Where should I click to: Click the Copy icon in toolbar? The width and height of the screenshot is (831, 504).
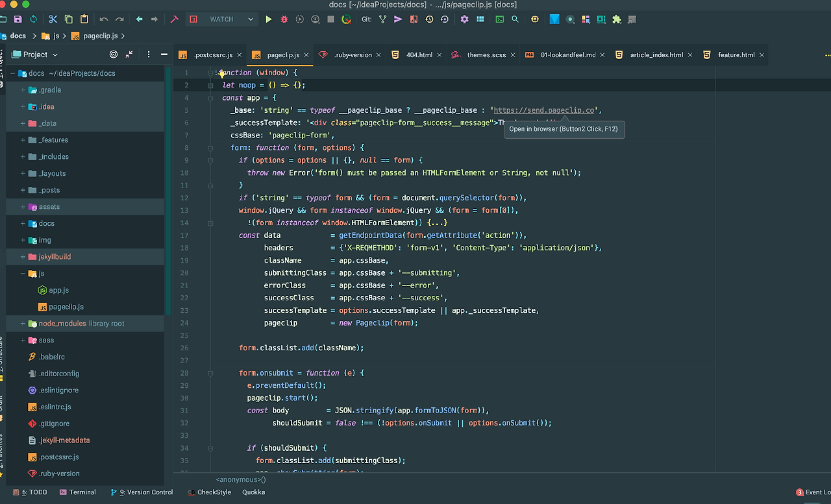click(69, 19)
